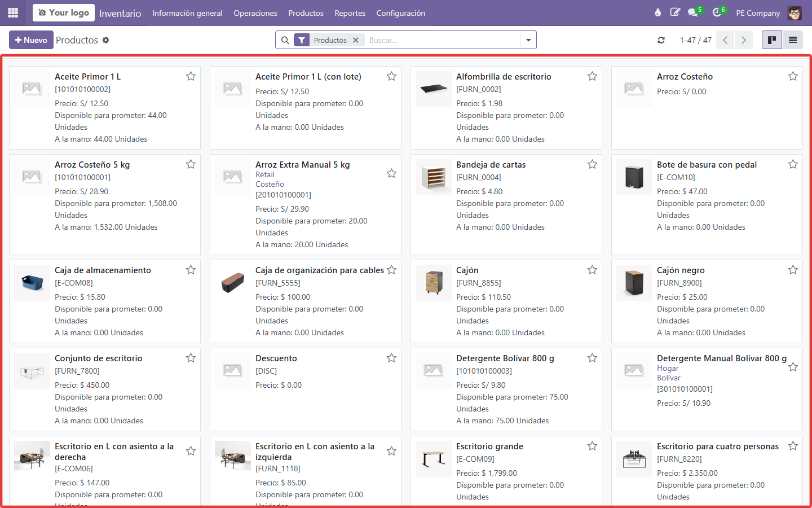The height and width of the screenshot is (508, 812).
Task: Toggle star on Caja de almacenamiento
Action: (191, 270)
